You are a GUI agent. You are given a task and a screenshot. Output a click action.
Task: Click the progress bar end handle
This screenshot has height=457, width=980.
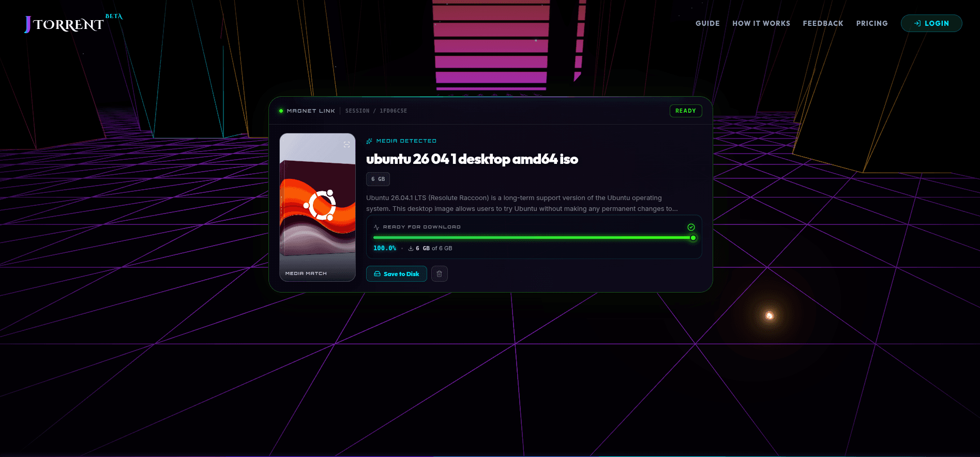coord(693,238)
